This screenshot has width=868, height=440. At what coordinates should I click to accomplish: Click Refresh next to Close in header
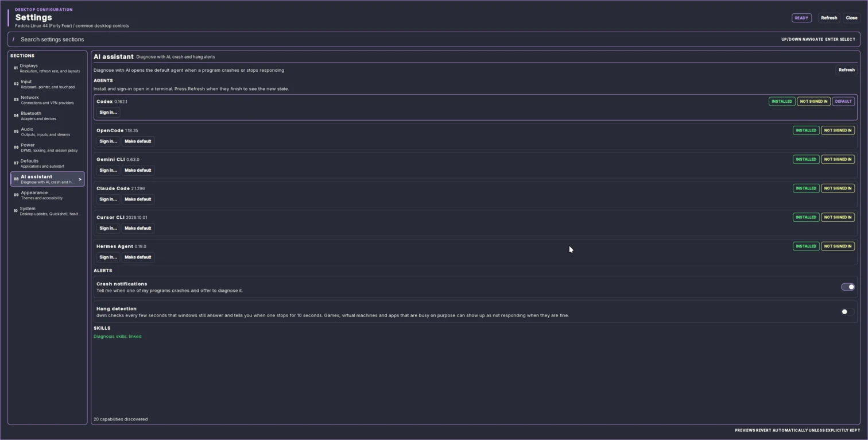point(829,18)
